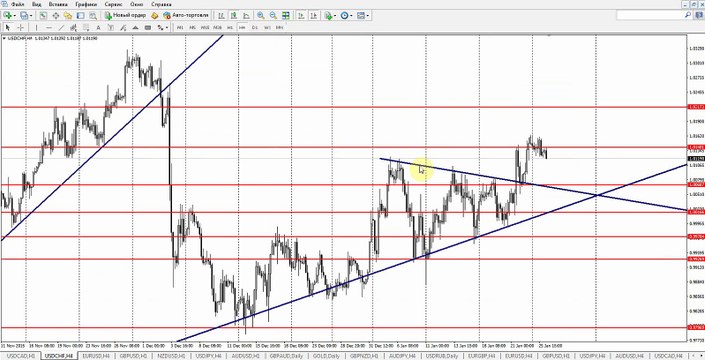Open the Periods clock icon
This screenshot has width=705, height=360.
point(344,16)
